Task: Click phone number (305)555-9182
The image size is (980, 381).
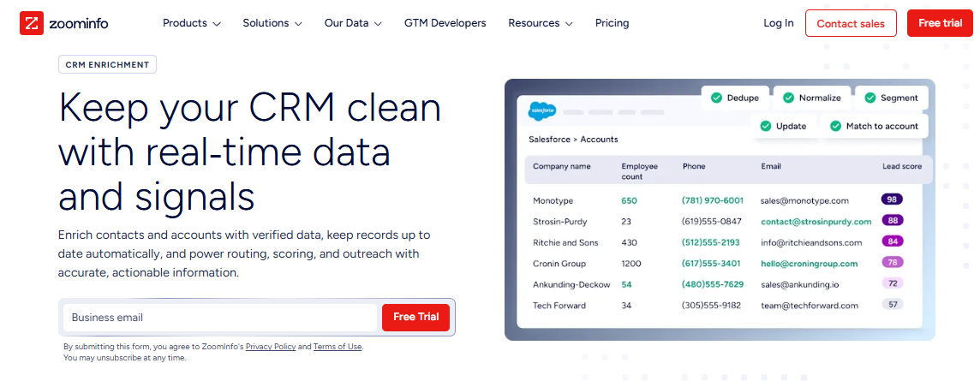Action: click(x=711, y=306)
